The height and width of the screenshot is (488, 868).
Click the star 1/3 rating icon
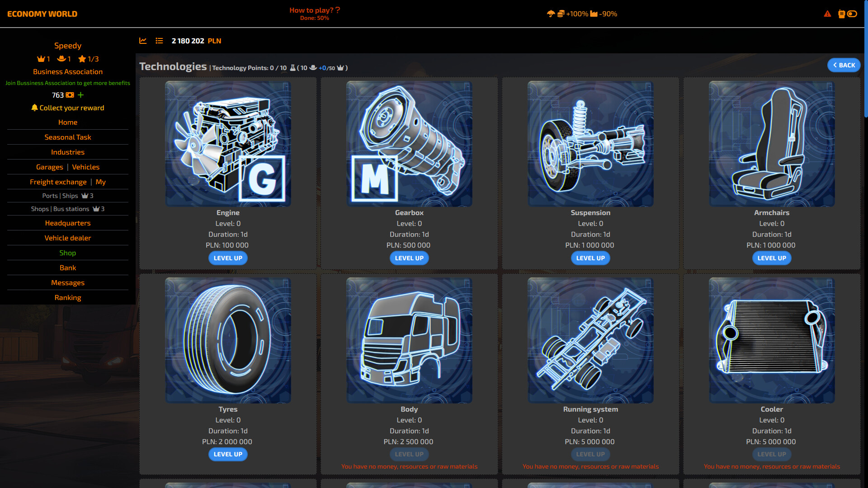82,59
